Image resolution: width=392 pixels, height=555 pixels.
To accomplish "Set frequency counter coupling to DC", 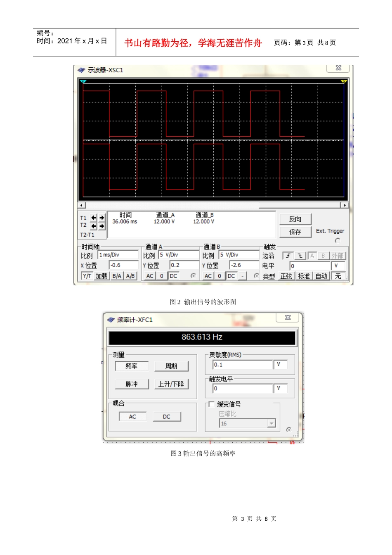I will 167,416.
